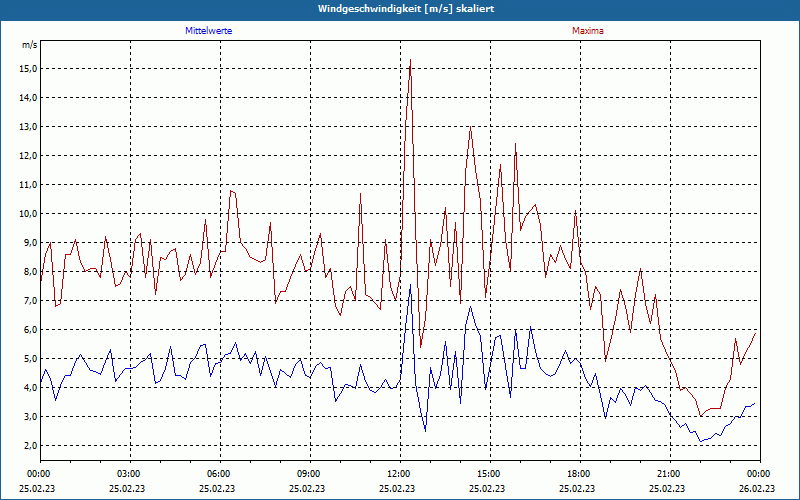The image size is (800, 500).
Task: Select the red 'Maxima' legend label
Action: [x=588, y=31]
